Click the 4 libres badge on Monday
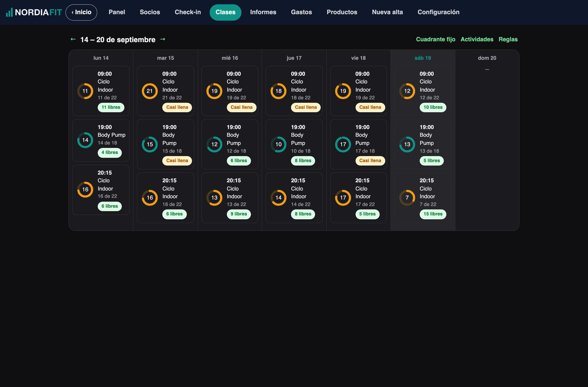 coord(110,152)
